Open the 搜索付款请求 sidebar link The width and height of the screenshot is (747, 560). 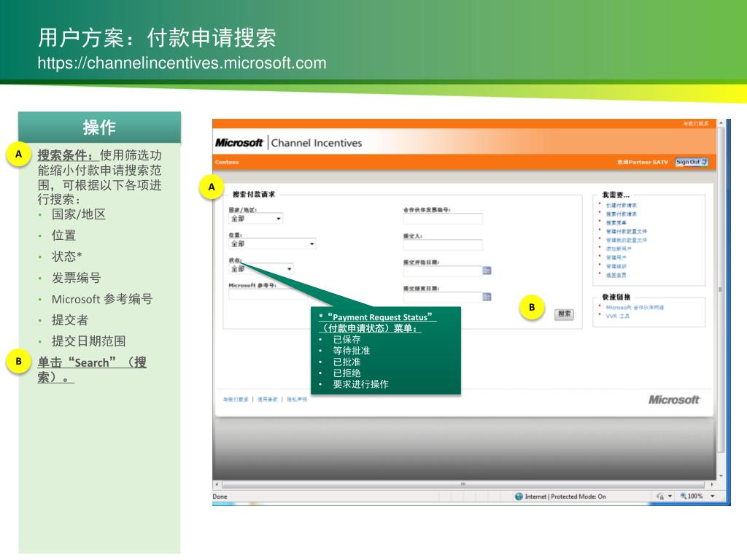pyautogui.click(x=622, y=214)
